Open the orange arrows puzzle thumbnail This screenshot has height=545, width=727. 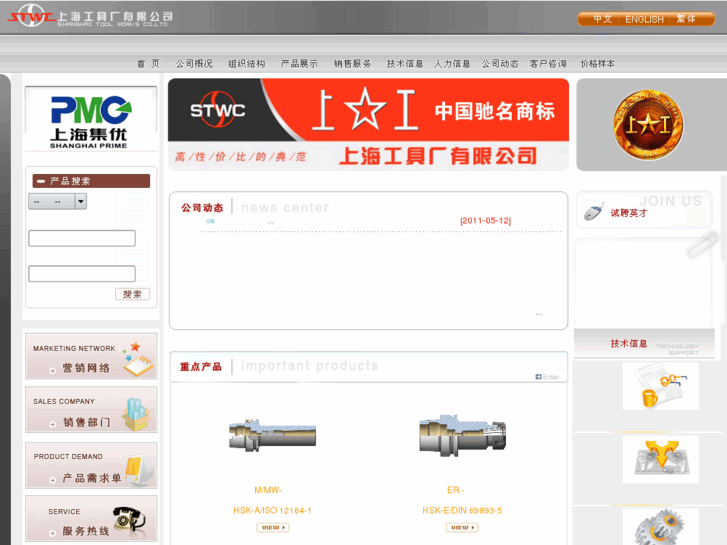tap(660, 459)
